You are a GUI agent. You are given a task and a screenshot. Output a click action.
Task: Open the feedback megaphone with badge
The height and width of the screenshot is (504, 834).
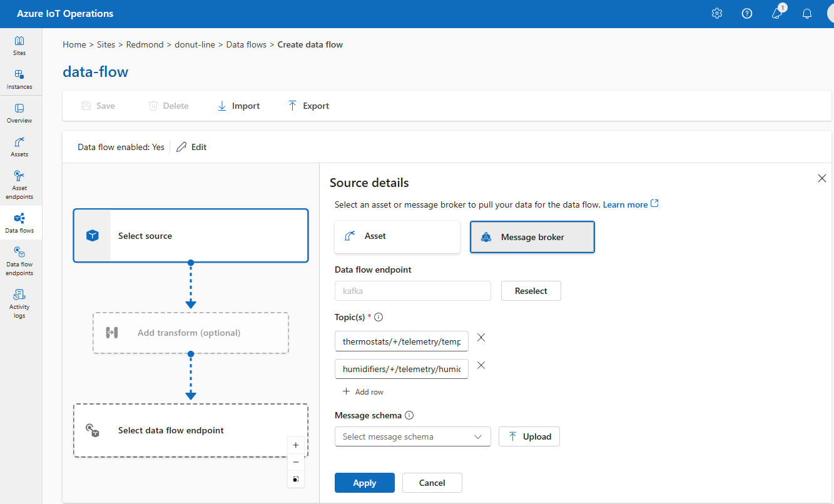click(x=778, y=13)
